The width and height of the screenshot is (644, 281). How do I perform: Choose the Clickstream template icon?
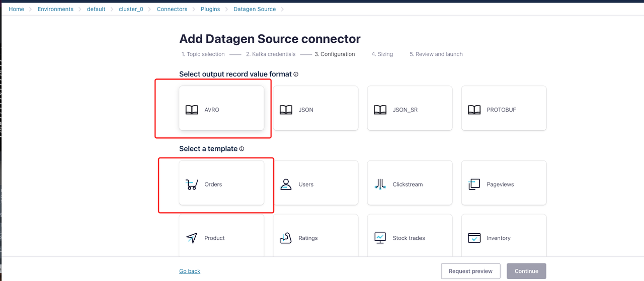(x=380, y=184)
